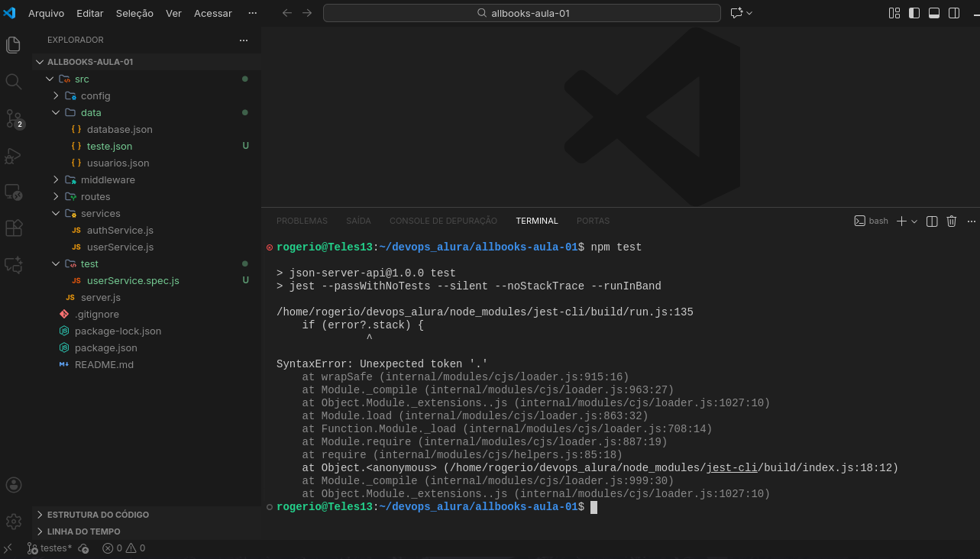Open the Copilot chat title bar icon

click(x=736, y=13)
